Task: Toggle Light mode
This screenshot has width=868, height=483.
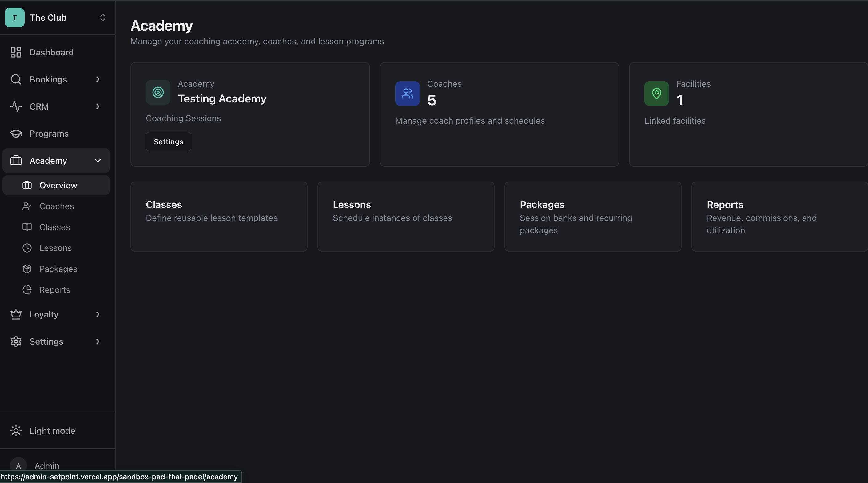Action: pos(56,430)
